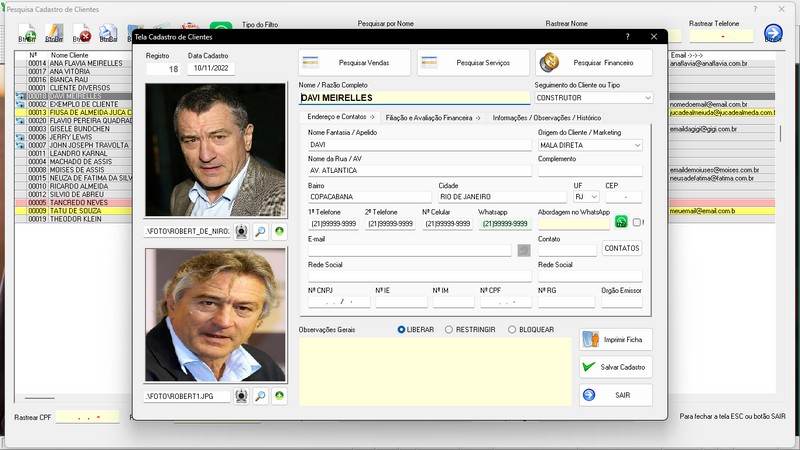Click the blue arrow exit icon in search window
The width and height of the screenshot is (800, 450).
(773, 33)
